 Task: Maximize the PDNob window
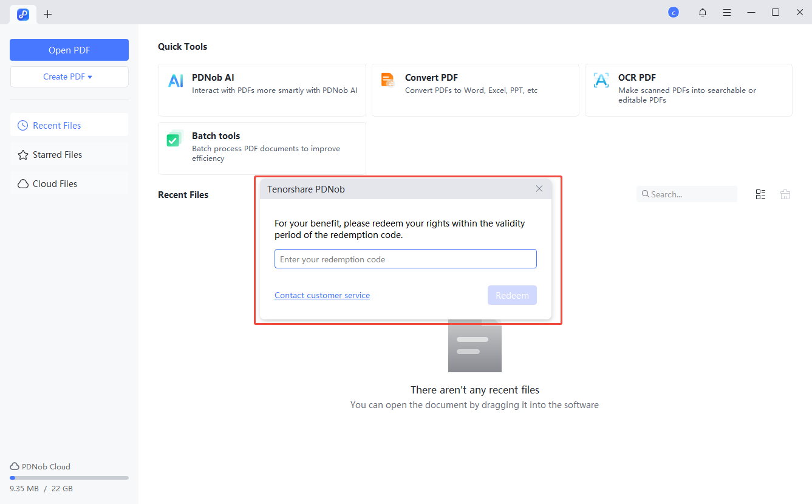pyautogui.click(x=776, y=12)
